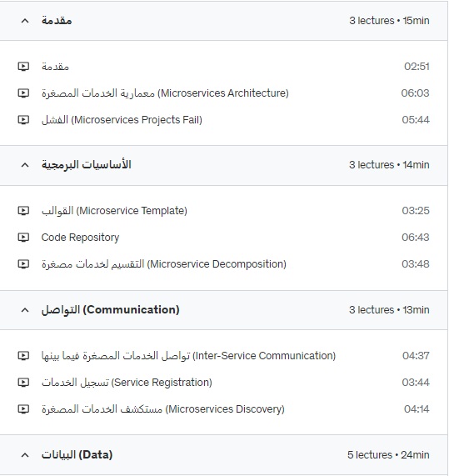Click video icon for Microservice Decomposition lecture

pyautogui.click(x=23, y=263)
